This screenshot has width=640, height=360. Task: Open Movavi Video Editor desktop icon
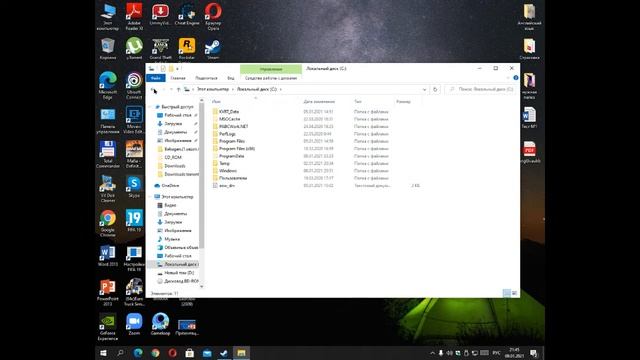(x=134, y=120)
